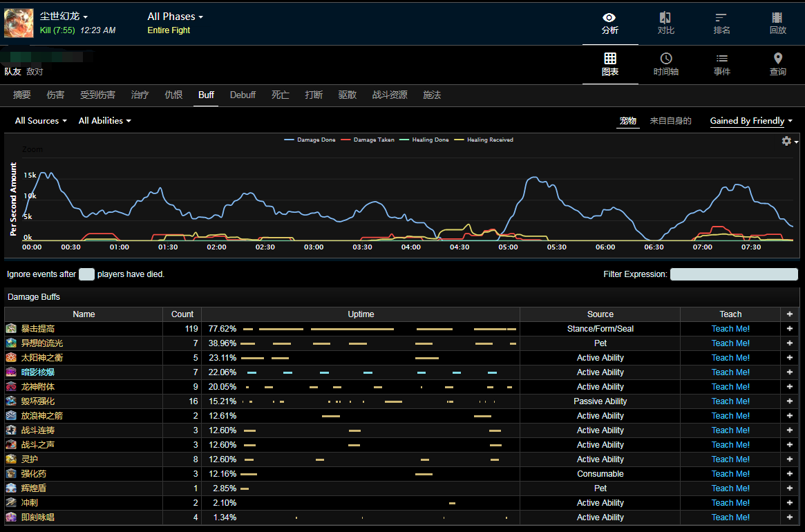Switch to the Debuff tab
The image size is (805, 532).
coord(243,95)
